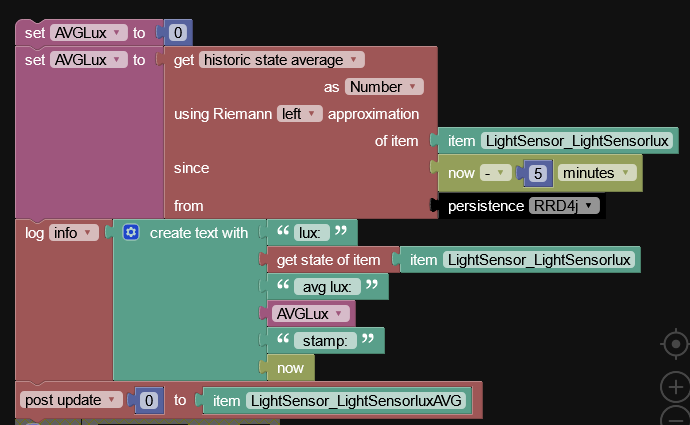Change the Number type dropdown
The height and width of the screenshot is (425, 690).
click(x=384, y=87)
